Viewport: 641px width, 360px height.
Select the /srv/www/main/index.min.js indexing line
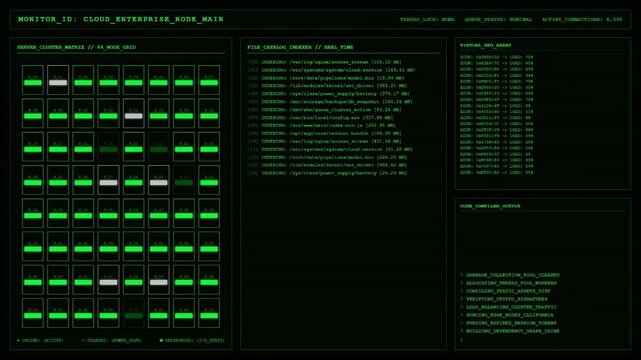pyautogui.click(x=322, y=125)
